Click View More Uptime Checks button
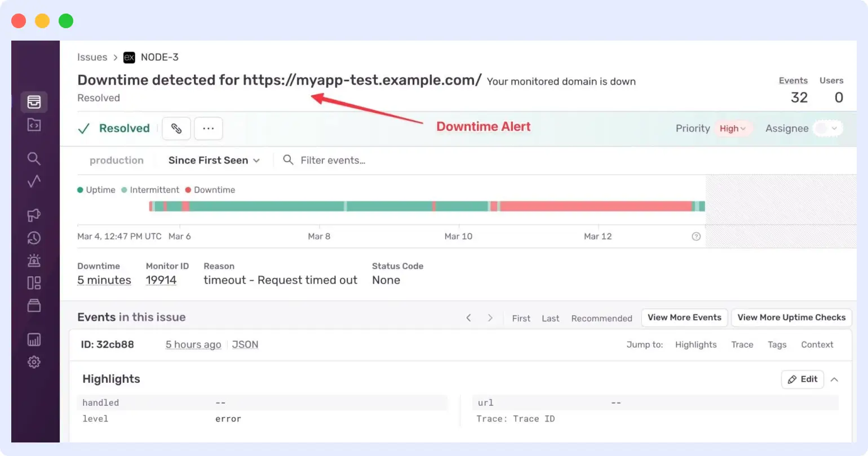The width and height of the screenshot is (868, 456). click(x=791, y=317)
